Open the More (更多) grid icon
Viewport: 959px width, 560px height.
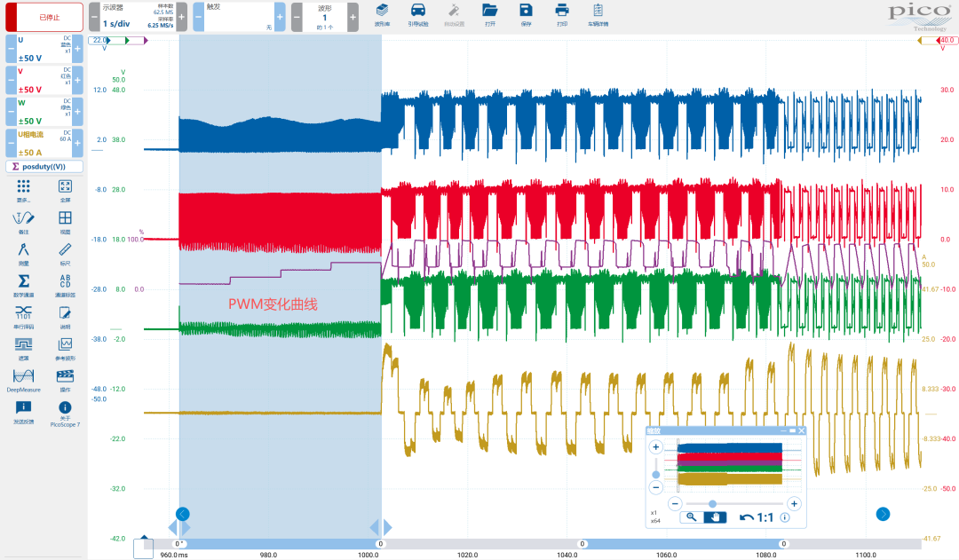point(23,191)
